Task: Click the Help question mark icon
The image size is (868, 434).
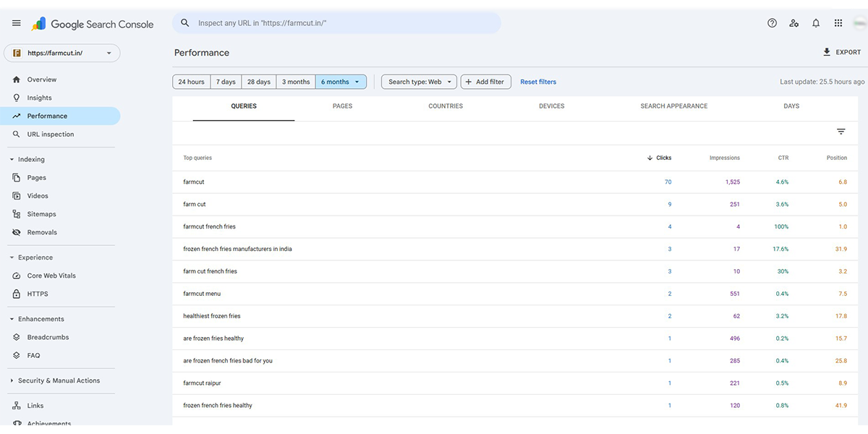Action: (x=772, y=23)
